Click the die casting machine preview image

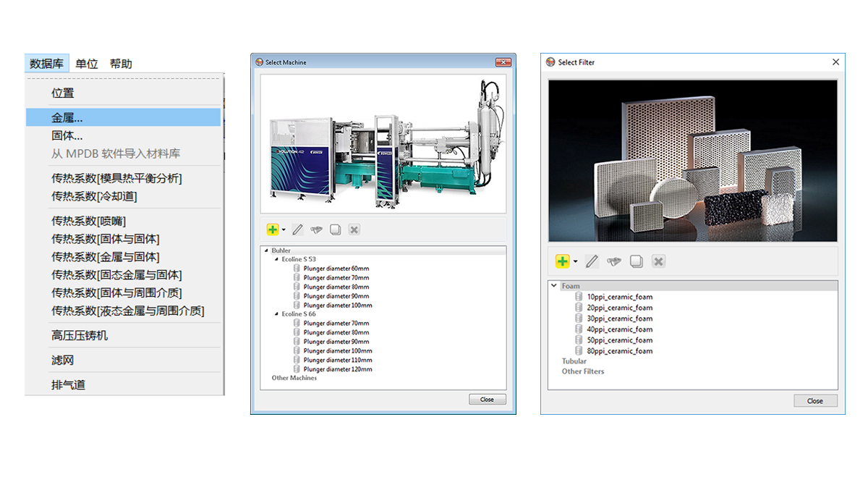383,143
